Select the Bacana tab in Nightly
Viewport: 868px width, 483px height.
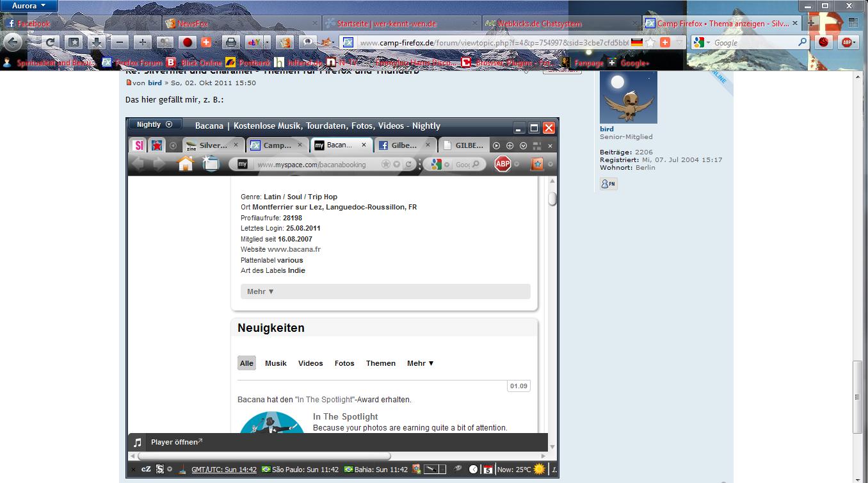coord(341,145)
